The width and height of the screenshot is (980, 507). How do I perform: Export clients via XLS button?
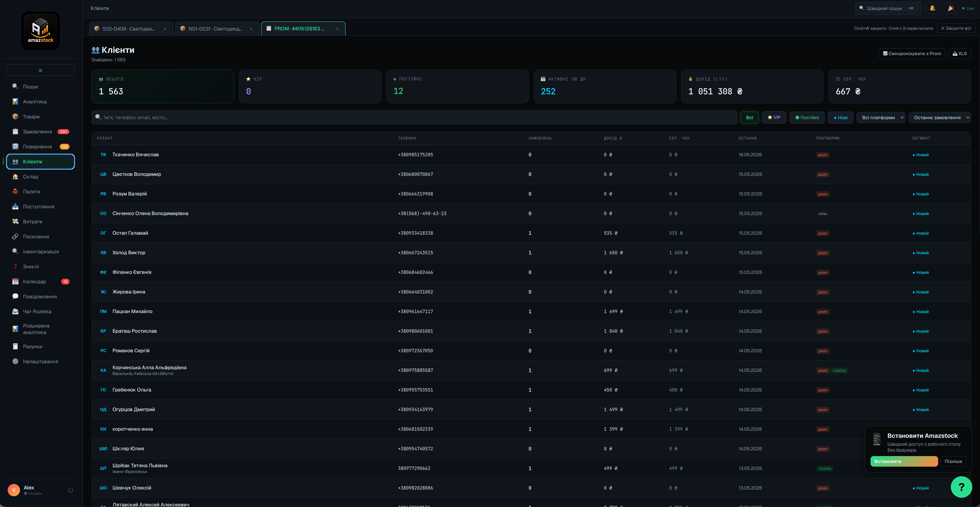(959, 54)
